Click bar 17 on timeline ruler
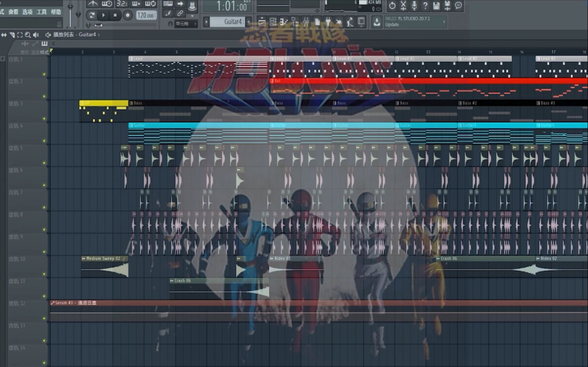 [x=553, y=52]
